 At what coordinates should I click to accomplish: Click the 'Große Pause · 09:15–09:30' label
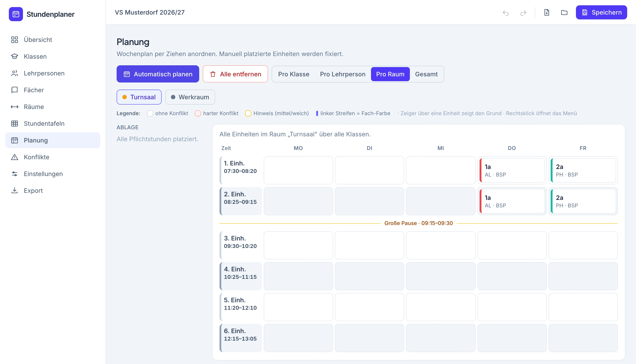418,223
